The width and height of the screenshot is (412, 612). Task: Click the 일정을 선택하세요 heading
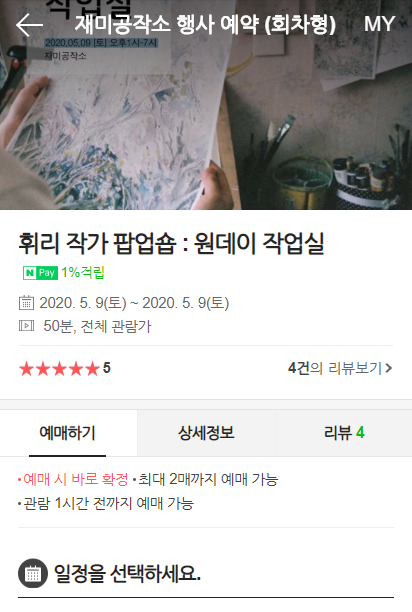tap(127, 573)
